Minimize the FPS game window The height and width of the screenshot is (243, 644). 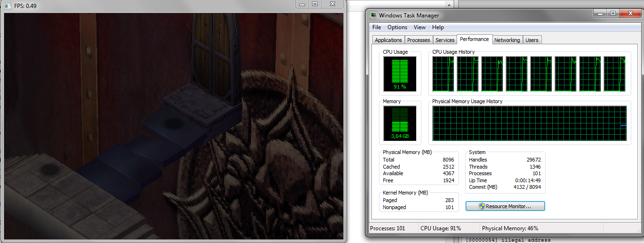[x=303, y=4]
